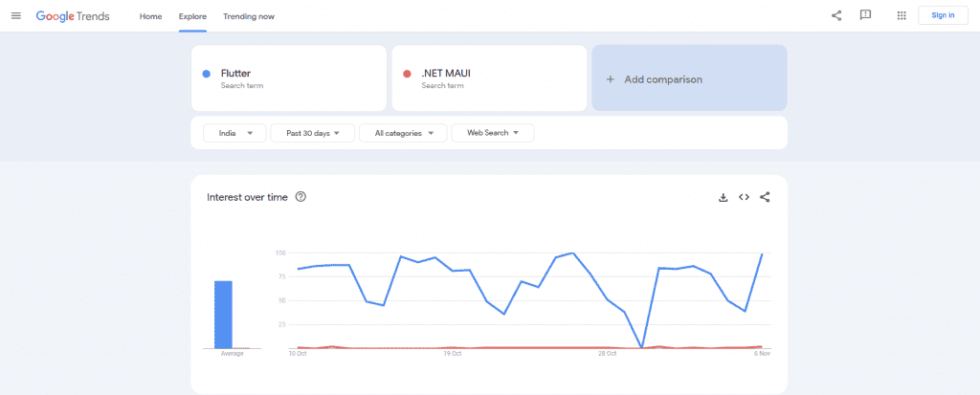Click the plus icon in Add comparison
980x395 pixels.
(611, 79)
